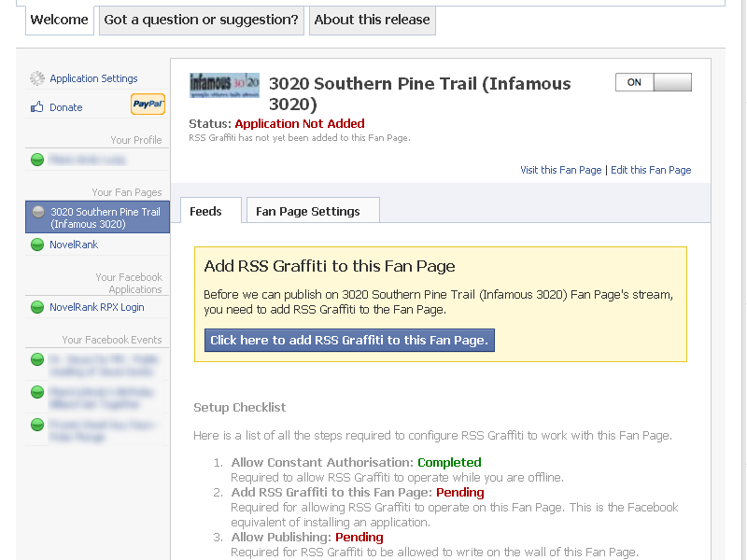The height and width of the screenshot is (560, 747).
Task: Switch to the Welcome tab
Action: pos(59,20)
